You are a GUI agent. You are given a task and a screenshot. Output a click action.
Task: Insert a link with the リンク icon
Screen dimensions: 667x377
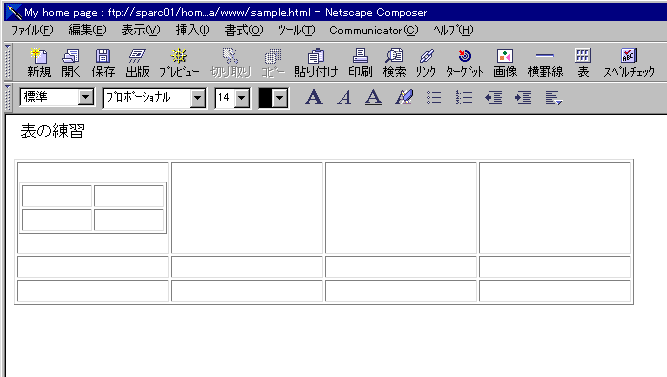tap(426, 63)
